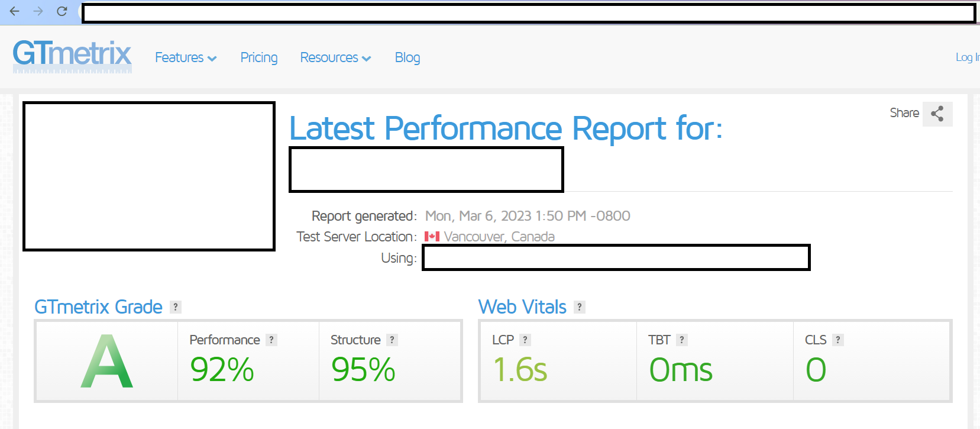Viewport: 980px width, 429px height.
Task: Select the 95% Structure score
Action: pyautogui.click(x=363, y=370)
